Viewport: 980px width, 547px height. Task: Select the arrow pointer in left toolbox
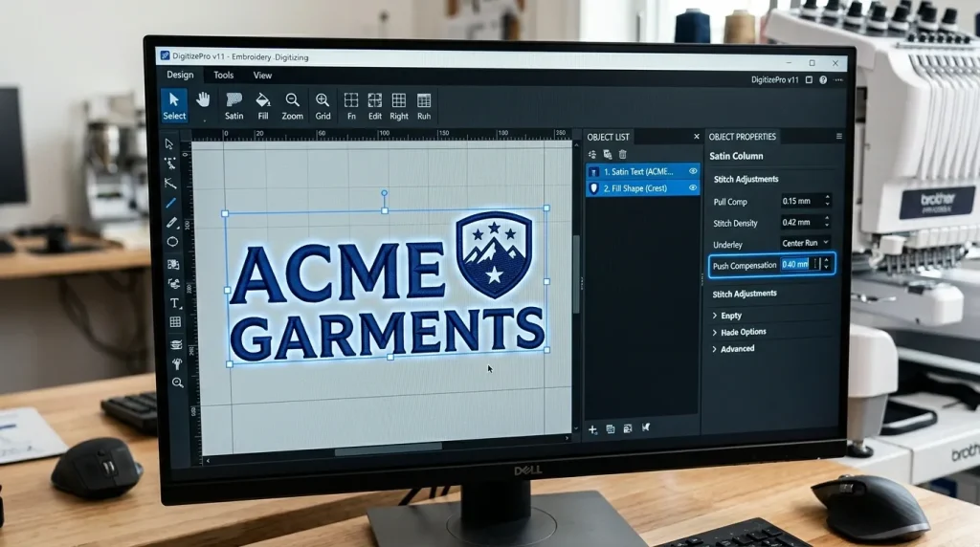click(168, 144)
